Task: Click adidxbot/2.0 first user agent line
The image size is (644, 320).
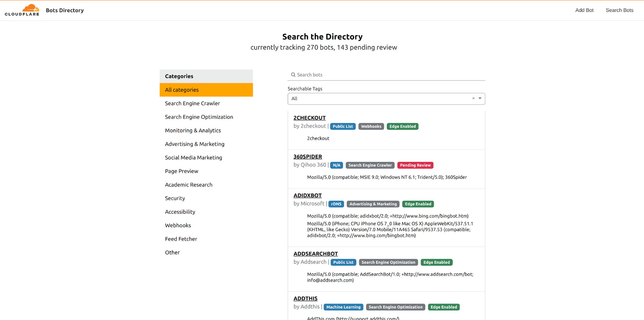Action: (x=388, y=216)
